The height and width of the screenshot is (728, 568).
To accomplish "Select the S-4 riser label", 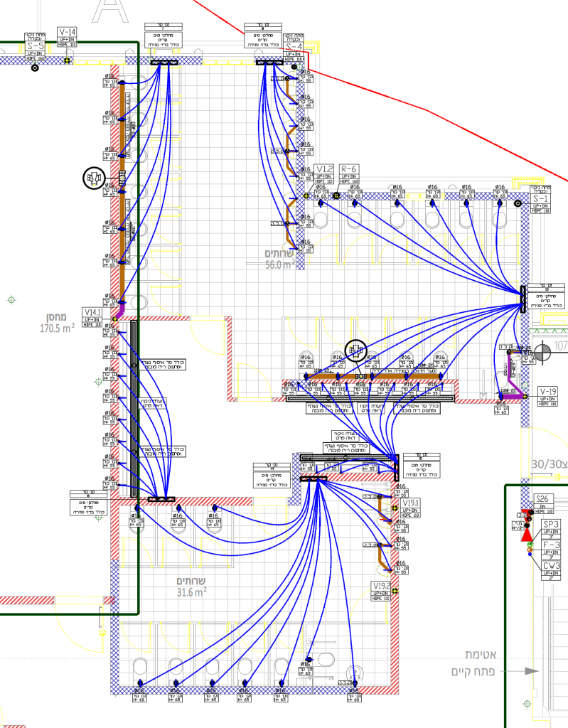I will 294,47.
